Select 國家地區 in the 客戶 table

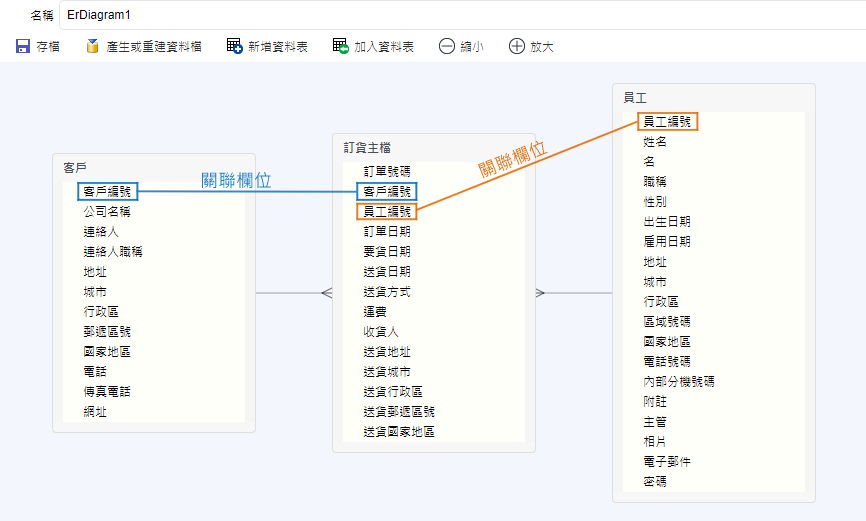pyautogui.click(x=107, y=351)
